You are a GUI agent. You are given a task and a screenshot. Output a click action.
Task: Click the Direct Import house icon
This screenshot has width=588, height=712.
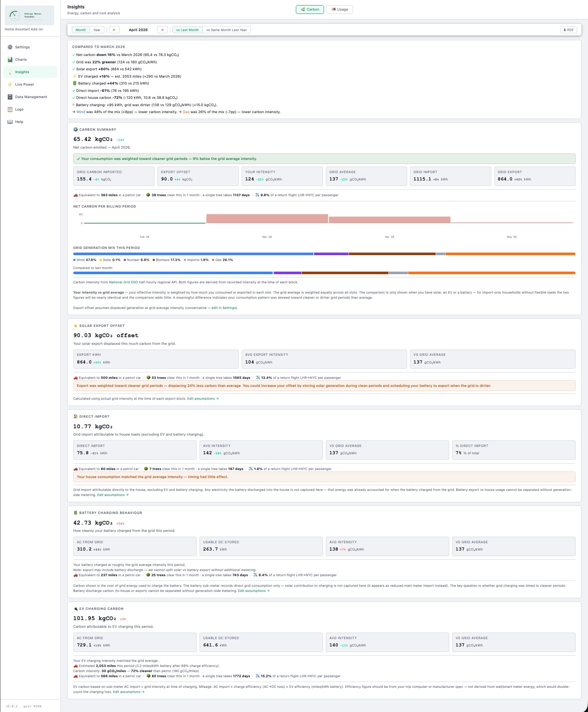click(x=75, y=417)
